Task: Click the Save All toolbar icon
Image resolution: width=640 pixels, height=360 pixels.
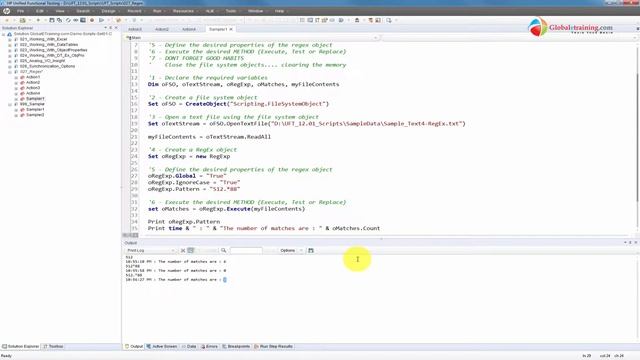Action: point(60,20)
